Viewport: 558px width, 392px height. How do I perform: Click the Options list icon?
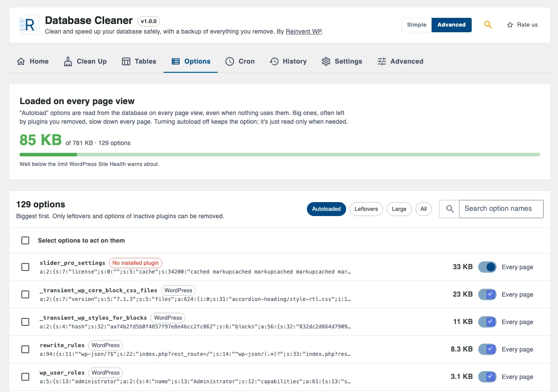click(x=176, y=61)
